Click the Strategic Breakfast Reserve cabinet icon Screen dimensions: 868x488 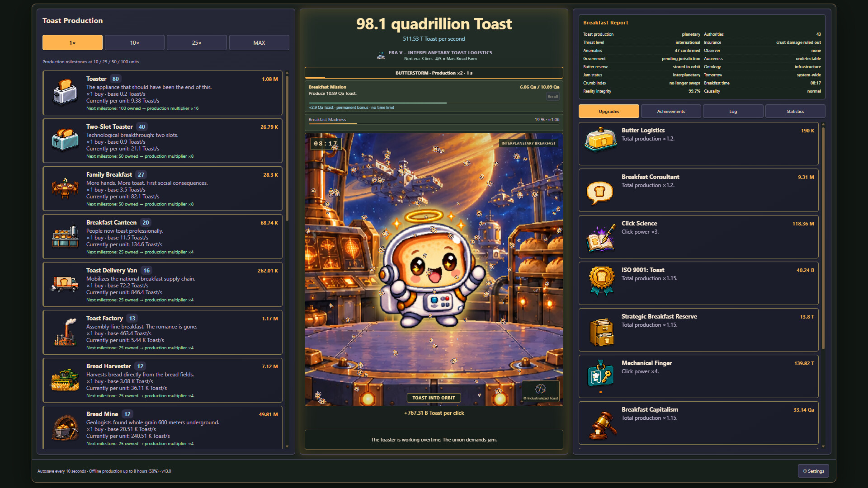[601, 331]
